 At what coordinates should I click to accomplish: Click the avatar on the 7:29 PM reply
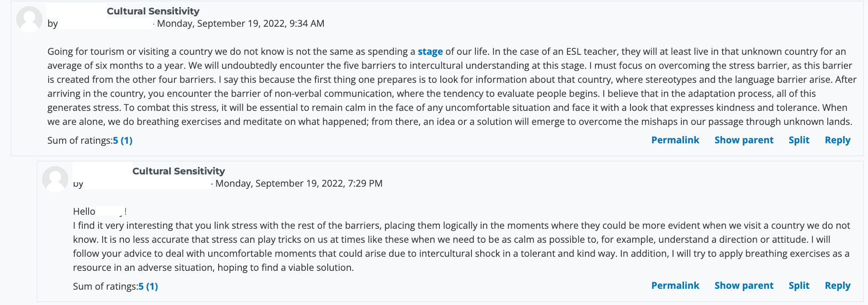(x=55, y=179)
